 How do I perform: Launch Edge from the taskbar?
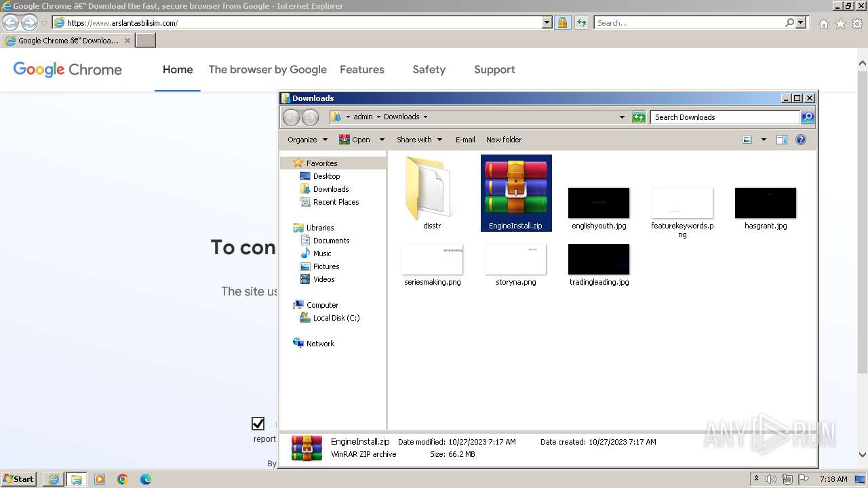pyautogui.click(x=146, y=479)
